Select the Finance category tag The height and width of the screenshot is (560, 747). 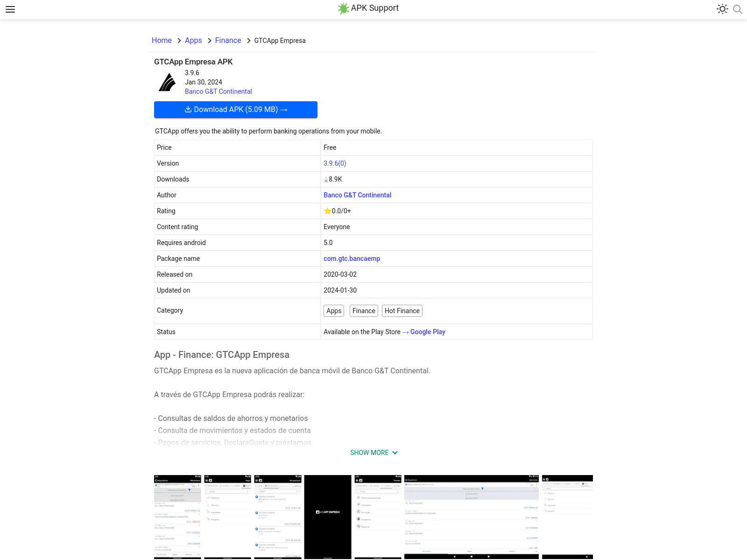pos(364,311)
